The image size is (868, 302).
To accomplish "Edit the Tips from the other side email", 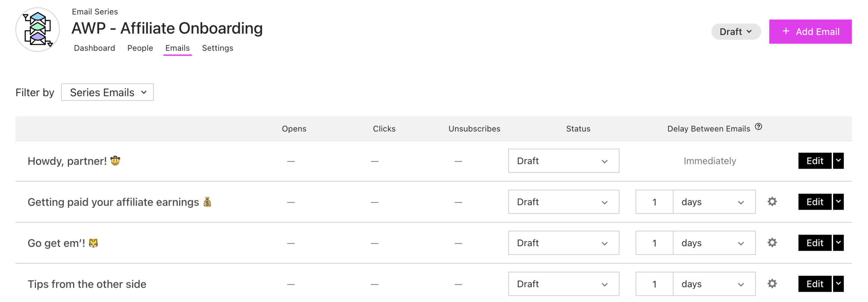I will [x=814, y=284].
